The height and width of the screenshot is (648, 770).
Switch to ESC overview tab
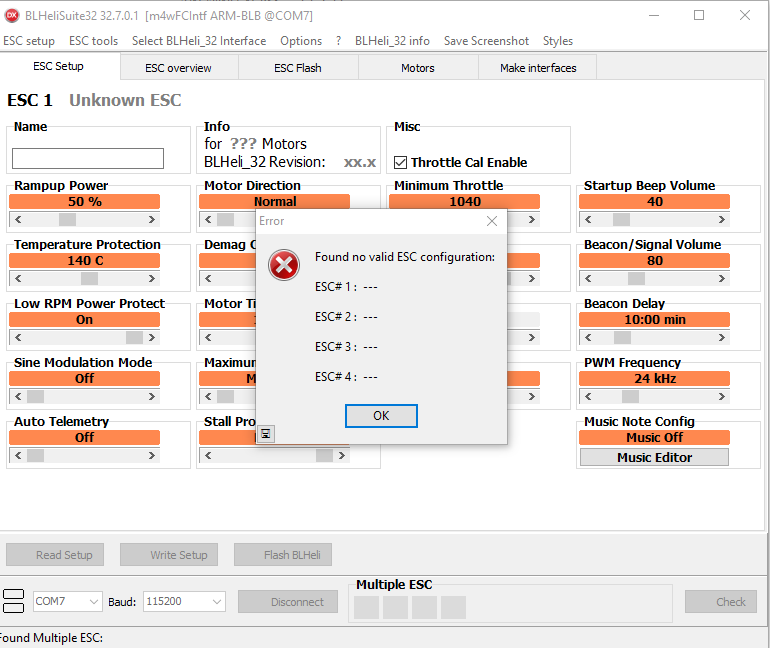coord(179,68)
